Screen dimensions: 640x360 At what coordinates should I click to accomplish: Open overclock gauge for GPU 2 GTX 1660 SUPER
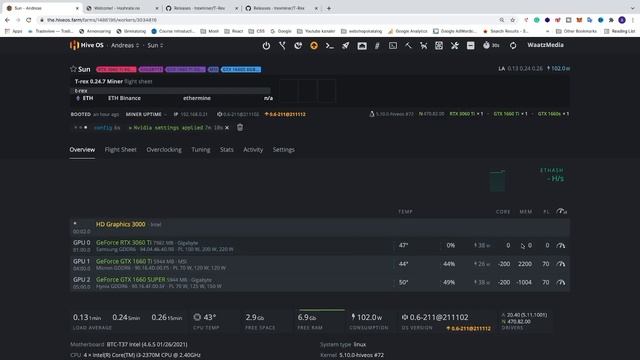(x=561, y=282)
